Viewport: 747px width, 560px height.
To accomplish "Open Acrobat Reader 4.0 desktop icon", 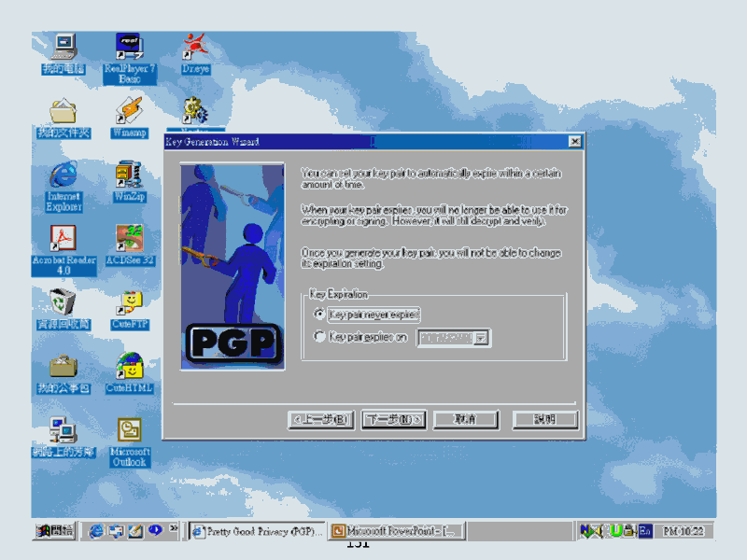I will point(63,239).
